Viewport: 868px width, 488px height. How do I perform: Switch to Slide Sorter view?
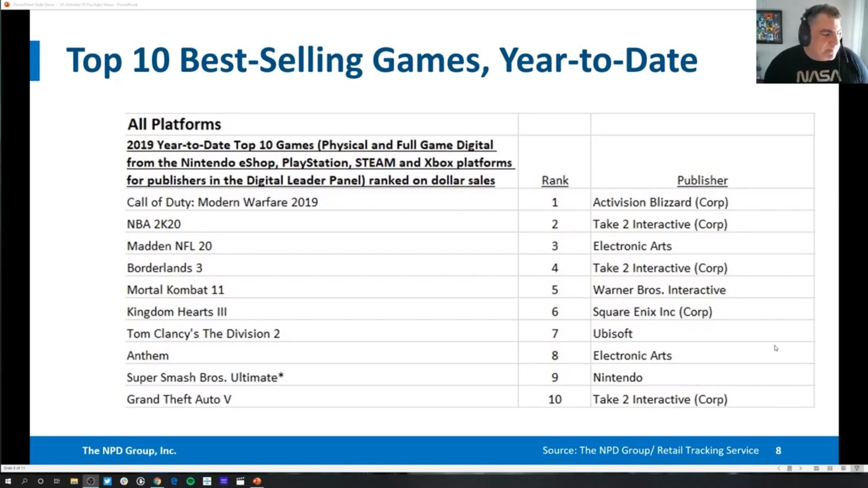[x=830, y=469]
